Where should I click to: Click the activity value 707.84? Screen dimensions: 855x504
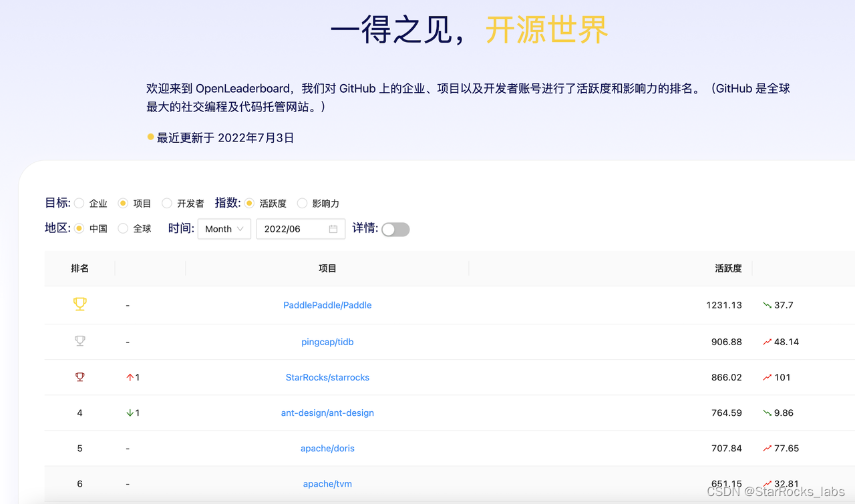click(x=727, y=448)
